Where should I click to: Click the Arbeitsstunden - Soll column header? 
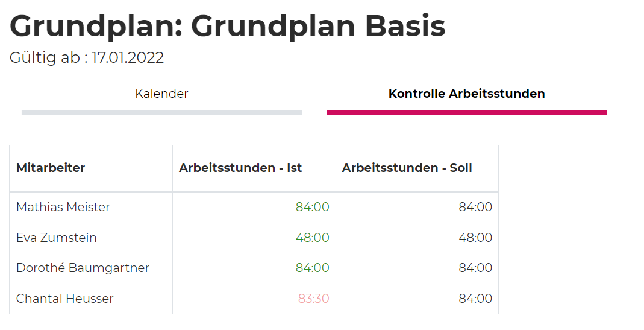407,168
